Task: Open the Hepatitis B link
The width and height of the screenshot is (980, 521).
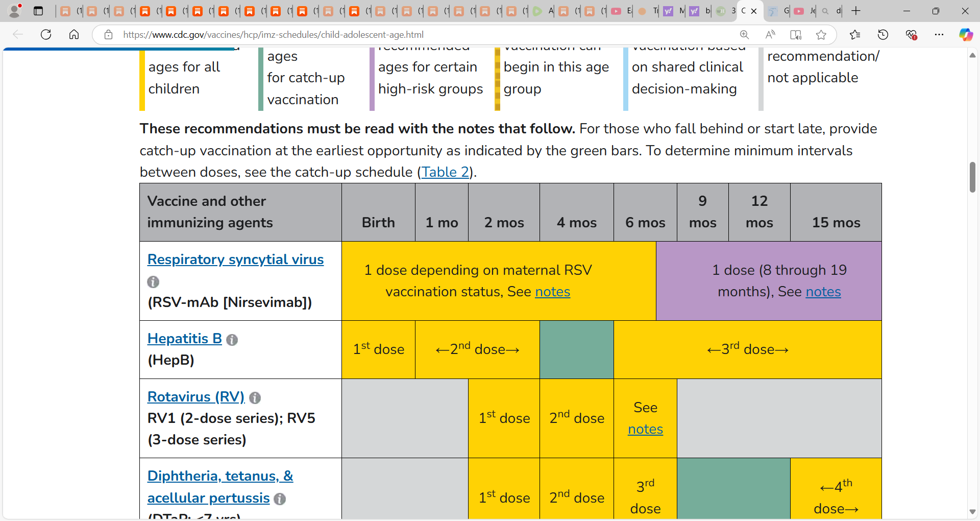Action: pos(185,339)
